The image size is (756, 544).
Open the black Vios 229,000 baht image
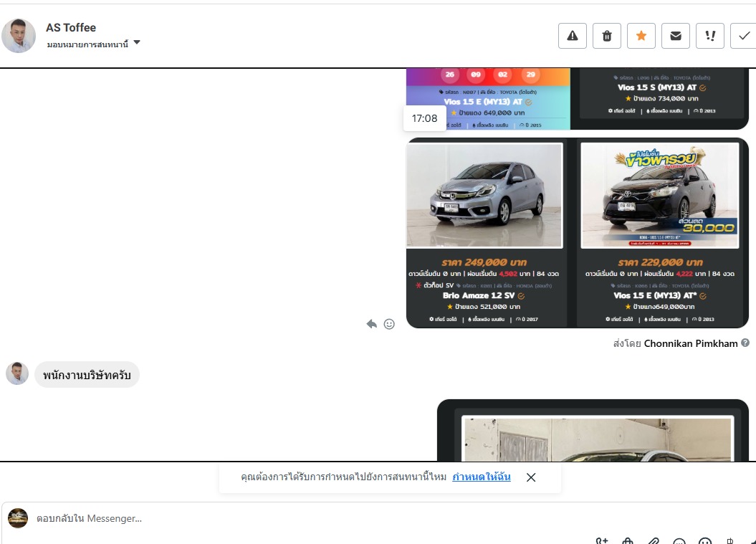click(x=659, y=196)
